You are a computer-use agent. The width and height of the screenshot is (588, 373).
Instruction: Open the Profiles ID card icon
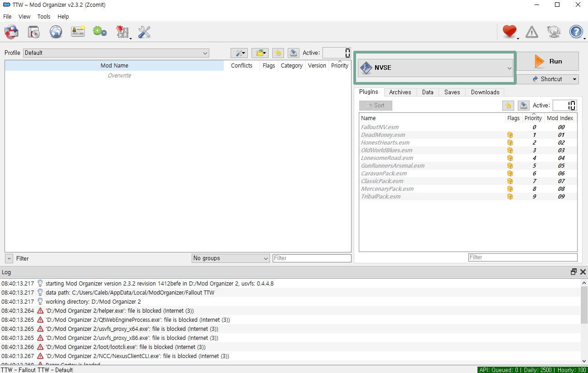click(x=78, y=32)
